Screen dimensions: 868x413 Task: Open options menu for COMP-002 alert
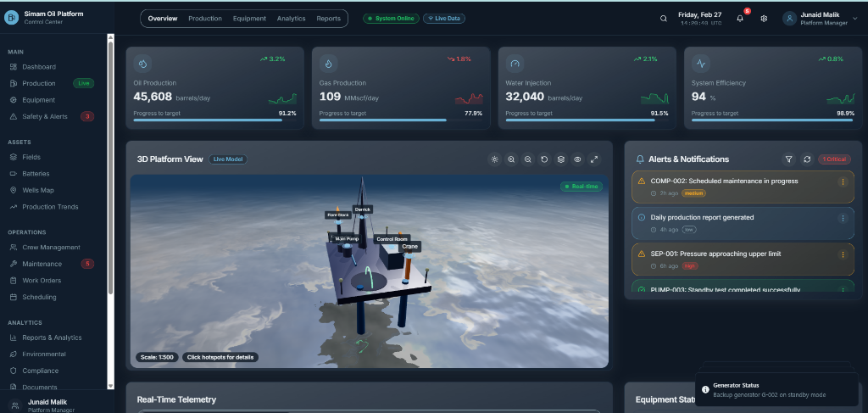843,181
